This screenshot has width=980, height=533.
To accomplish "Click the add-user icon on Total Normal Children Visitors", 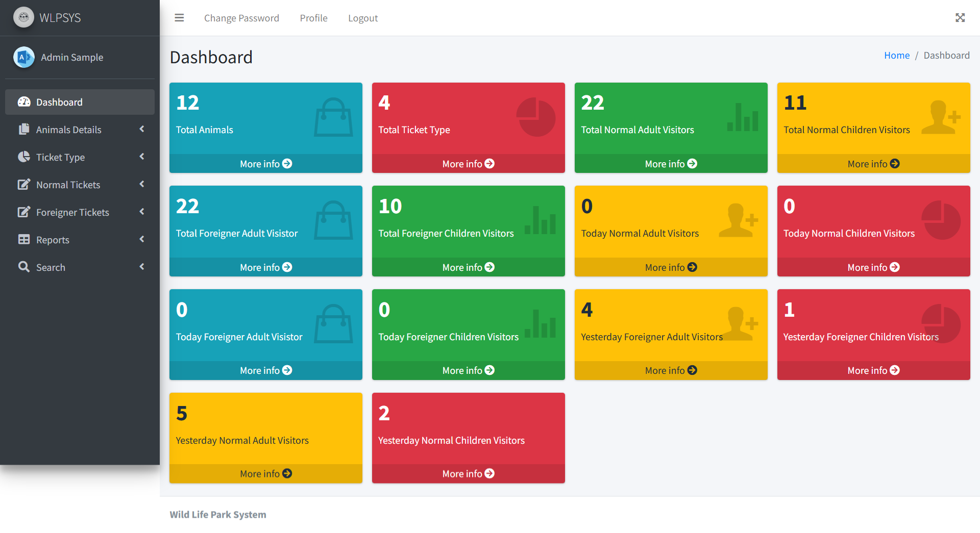I will [941, 117].
